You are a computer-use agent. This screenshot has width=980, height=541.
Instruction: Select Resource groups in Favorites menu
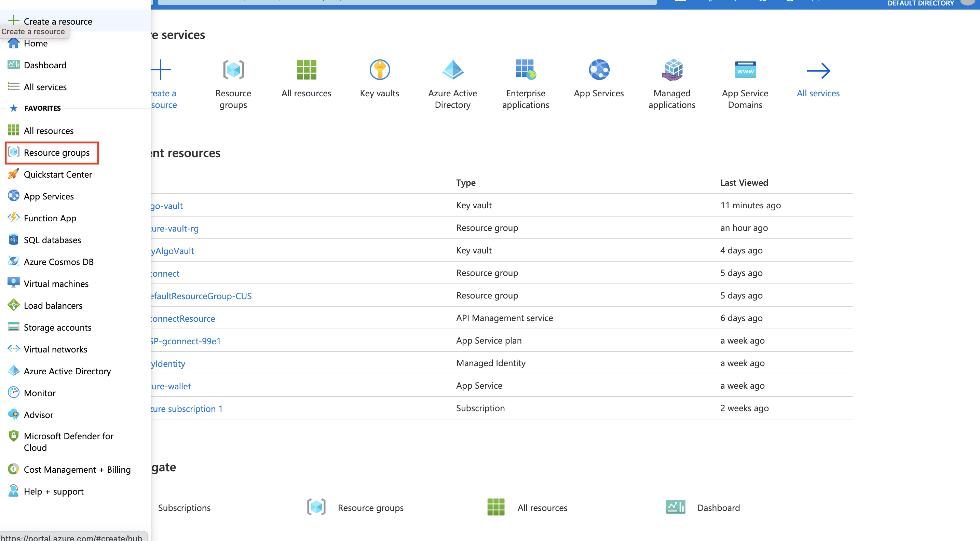point(57,153)
